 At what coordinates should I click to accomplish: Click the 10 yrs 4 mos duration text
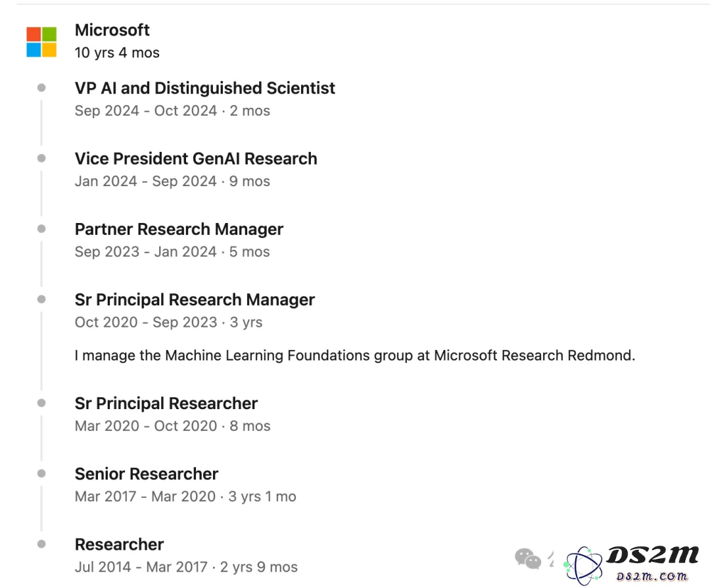click(x=117, y=53)
